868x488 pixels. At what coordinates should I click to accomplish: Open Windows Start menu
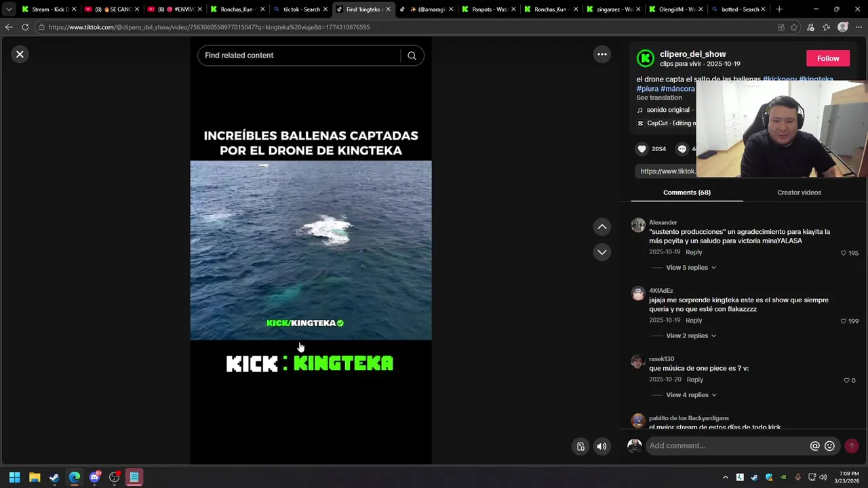(x=14, y=477)
